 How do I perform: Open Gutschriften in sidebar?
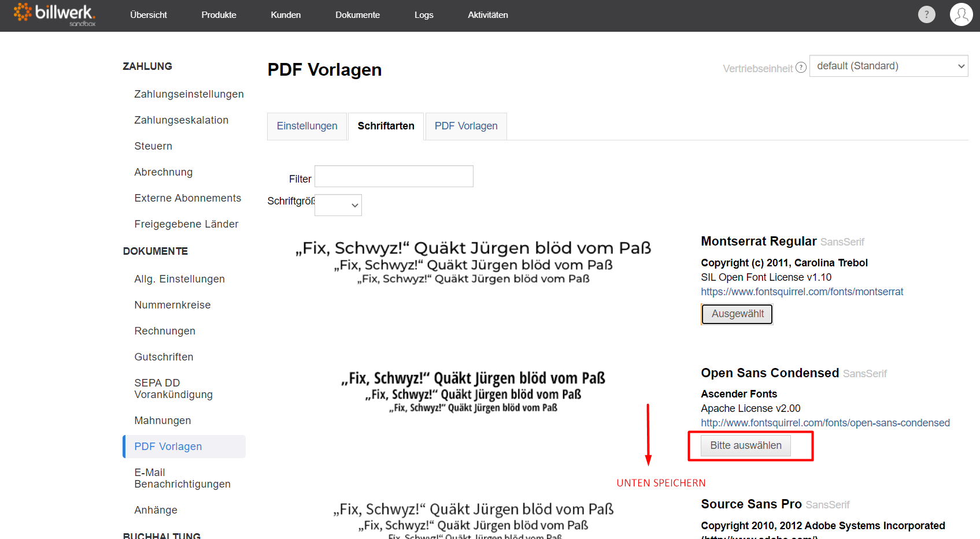pyautogui.click(x=164, y=357)
